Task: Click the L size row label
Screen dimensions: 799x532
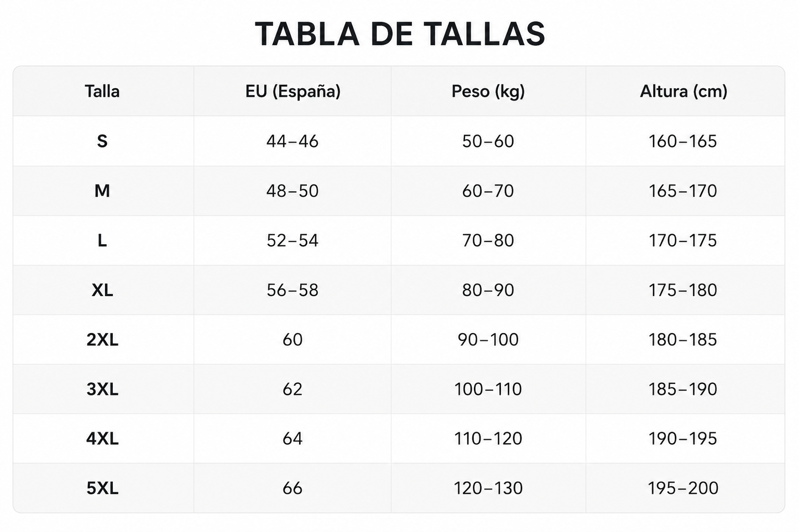Action: tap(102, 240)
